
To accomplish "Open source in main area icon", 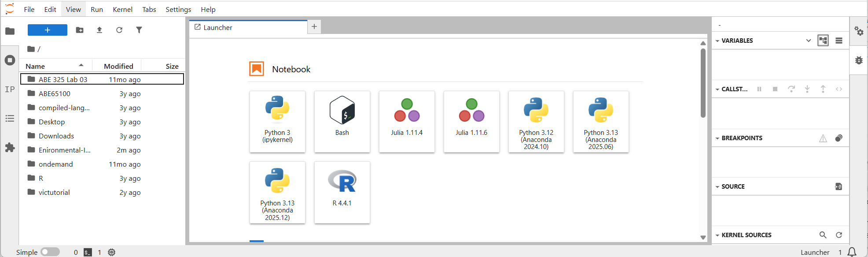I will coord(839,186).
